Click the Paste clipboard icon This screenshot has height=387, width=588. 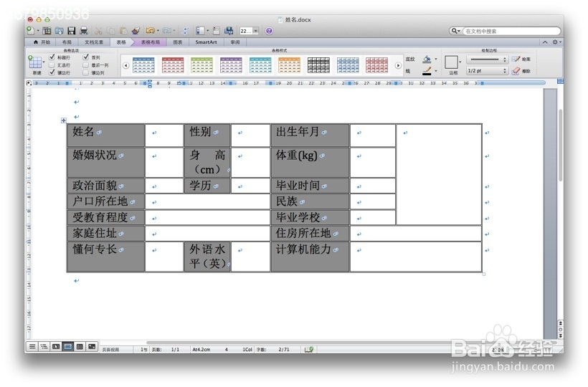point(123,31)
